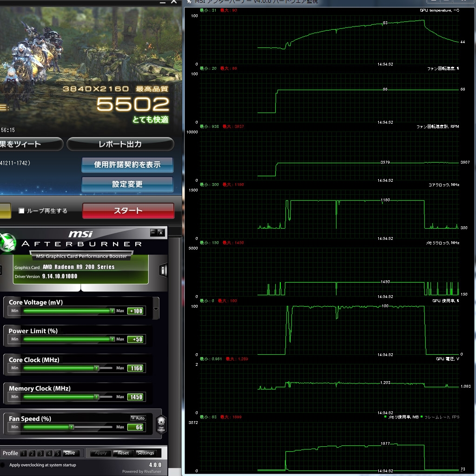Toggle Apply overclocking at system startup

click(x=3, y=465)
